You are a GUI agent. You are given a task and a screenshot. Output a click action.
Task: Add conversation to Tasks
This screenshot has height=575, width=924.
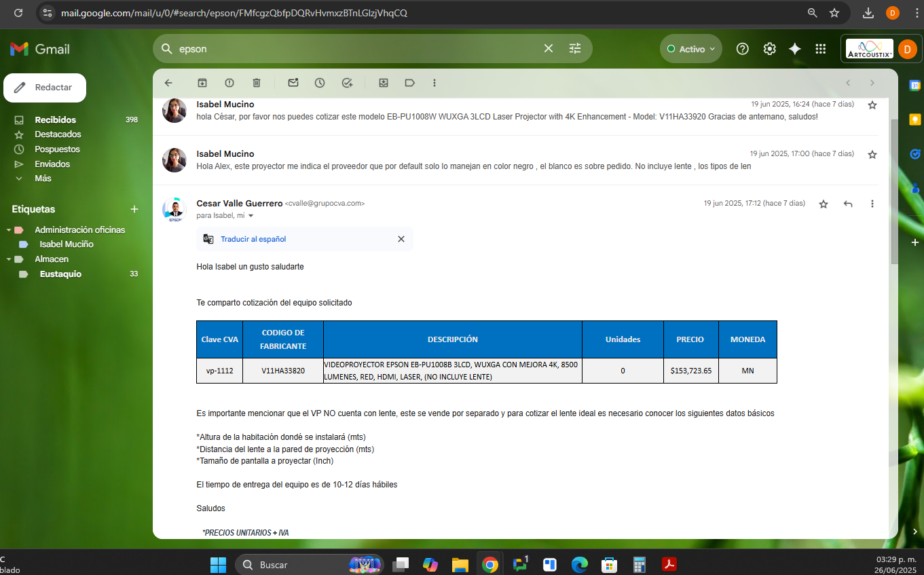coord(347,83)
